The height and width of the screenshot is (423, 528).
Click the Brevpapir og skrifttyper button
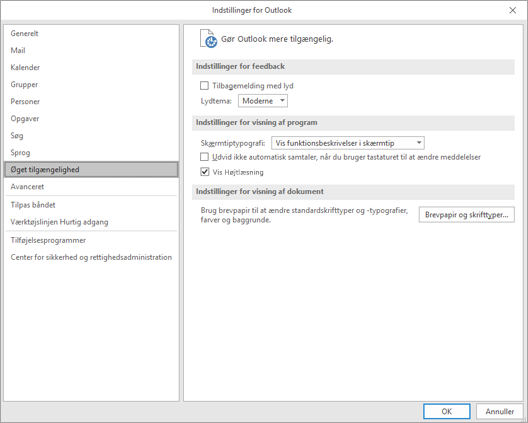(x=466, y=215)
